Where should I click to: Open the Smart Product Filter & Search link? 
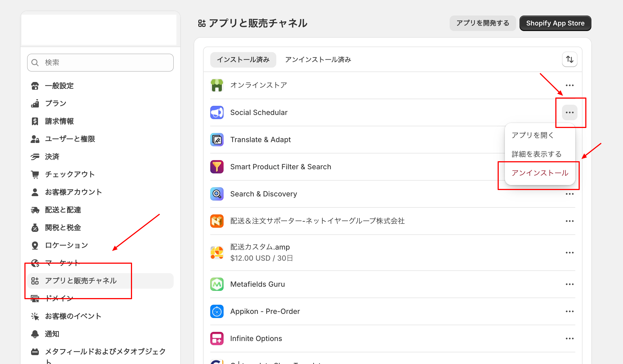281,167
